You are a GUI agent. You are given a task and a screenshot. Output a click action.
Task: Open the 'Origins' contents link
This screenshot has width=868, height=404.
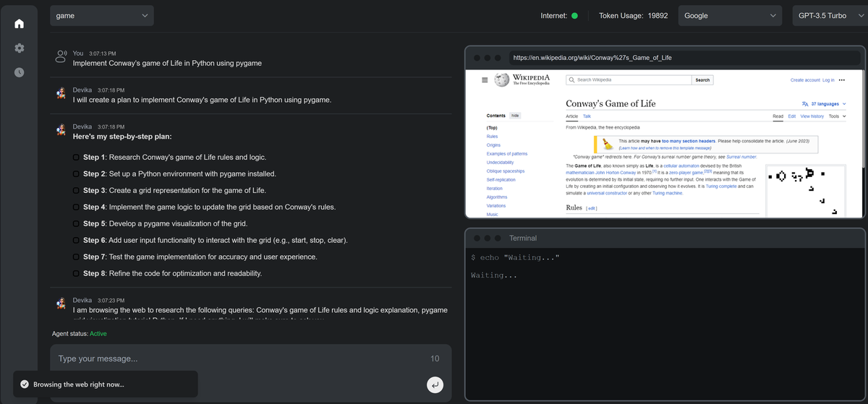(494, 145)
